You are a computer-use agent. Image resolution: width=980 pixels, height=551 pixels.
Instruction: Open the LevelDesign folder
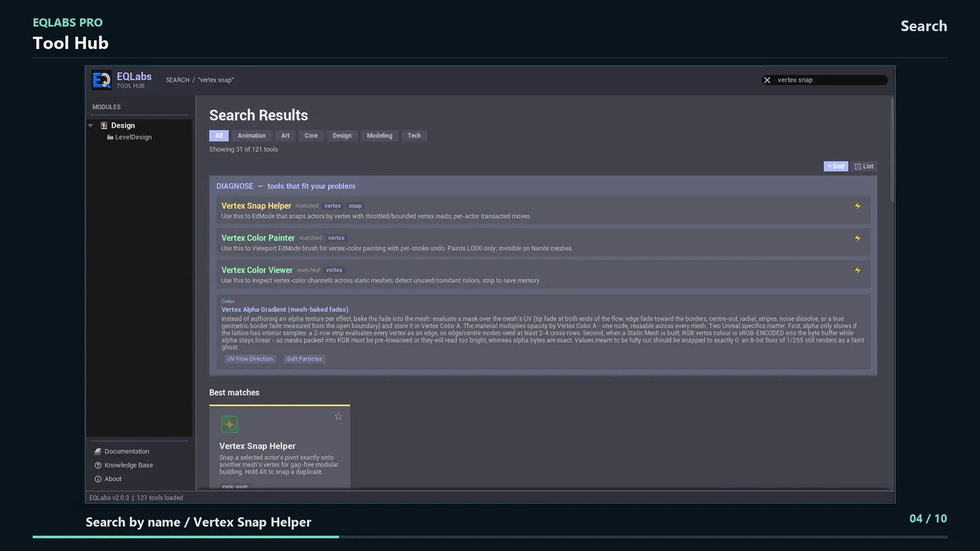pos(129,137)
